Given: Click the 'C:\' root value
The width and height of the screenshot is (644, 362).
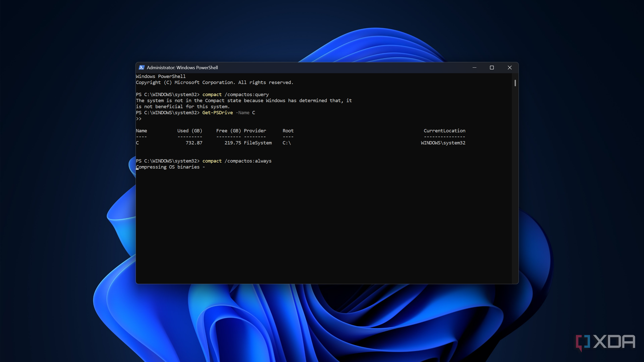Looking at the screenshot, I should [x=287, y=143].
